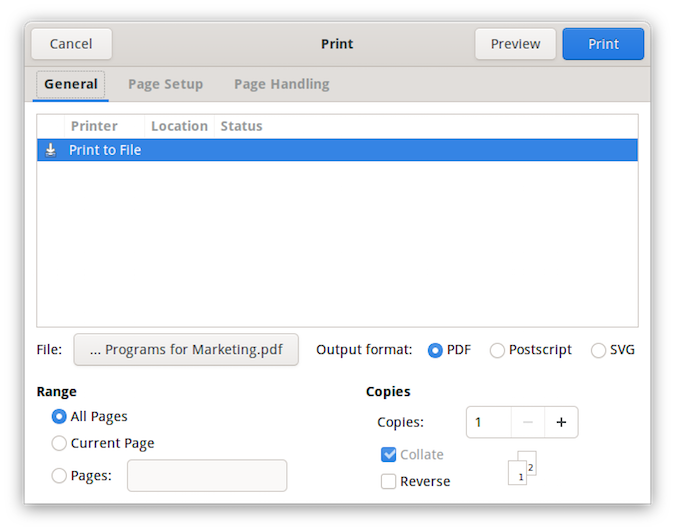Select the Pages range radio button
The height and width of the screenshot is (531, 675).
point(59,476)
